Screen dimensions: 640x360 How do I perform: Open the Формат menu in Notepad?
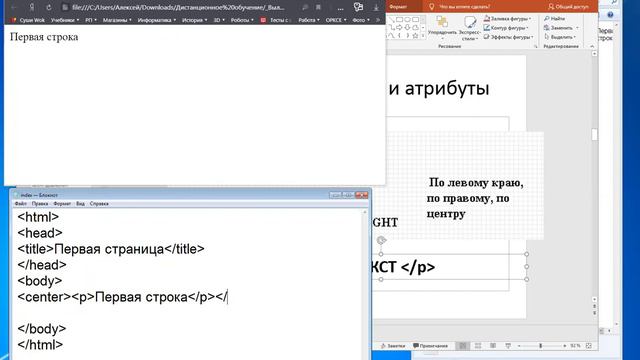point(62,203)
